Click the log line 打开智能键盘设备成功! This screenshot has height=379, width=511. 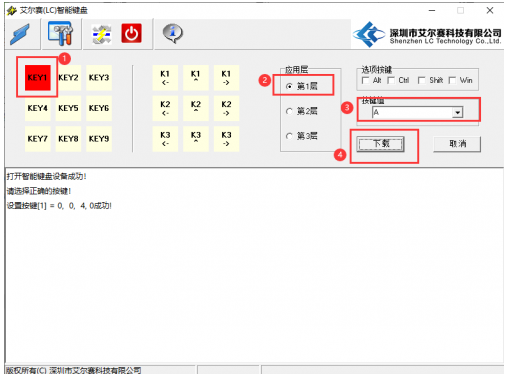click(46, 176)
